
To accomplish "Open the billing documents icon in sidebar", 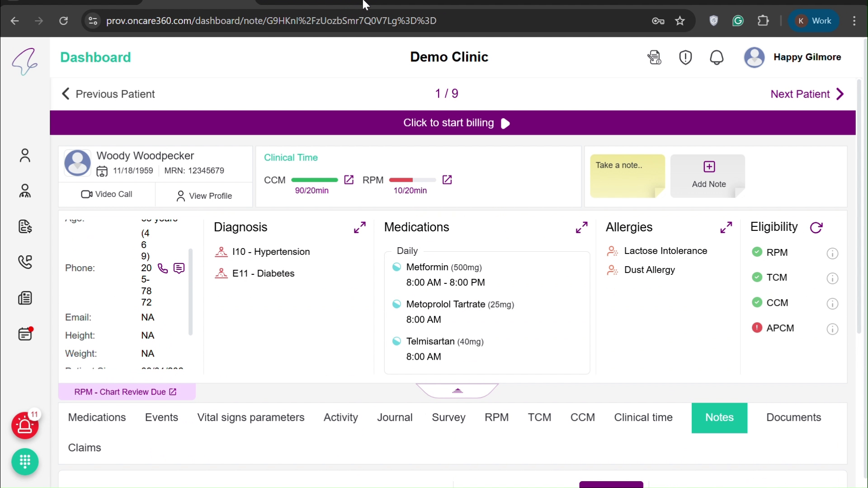I will coord(25,227).
